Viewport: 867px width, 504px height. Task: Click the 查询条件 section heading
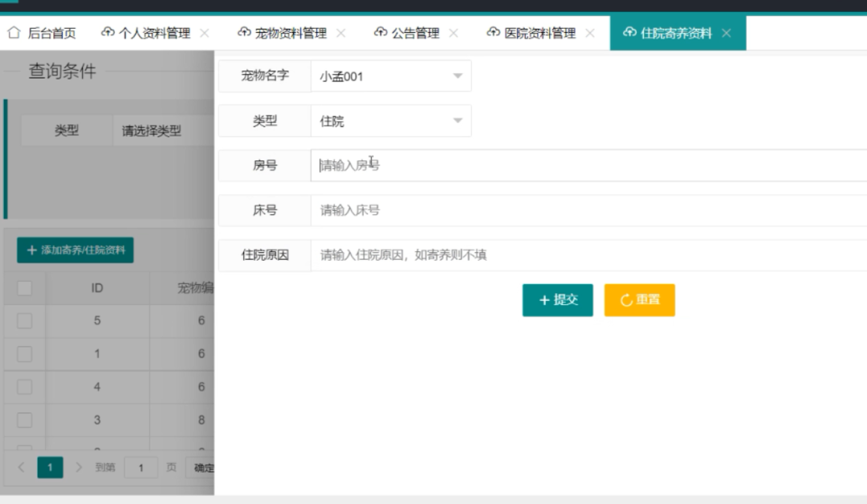(x=62, y=71)
